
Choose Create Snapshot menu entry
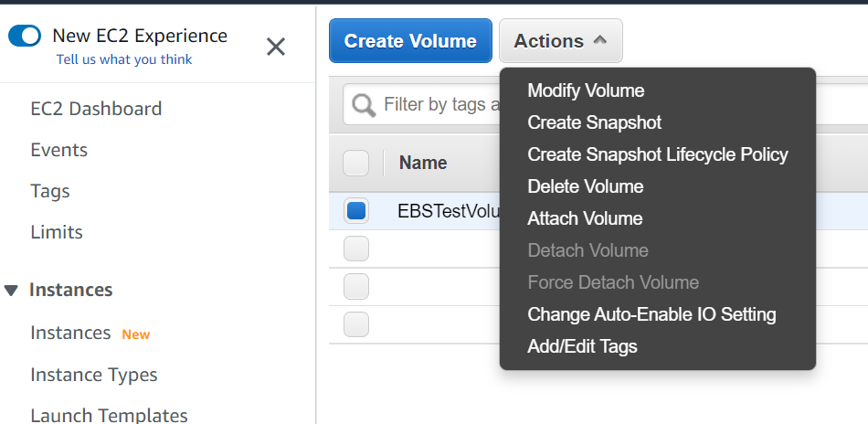[x=594, y=122]
